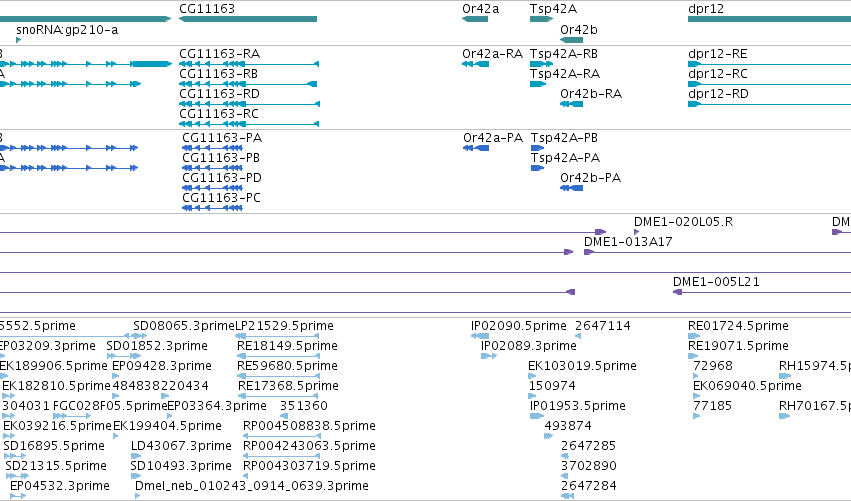This screenshot has height=501, width=851.
Task: Select the SD21315.5prime EST label
Action: point(56,467)
